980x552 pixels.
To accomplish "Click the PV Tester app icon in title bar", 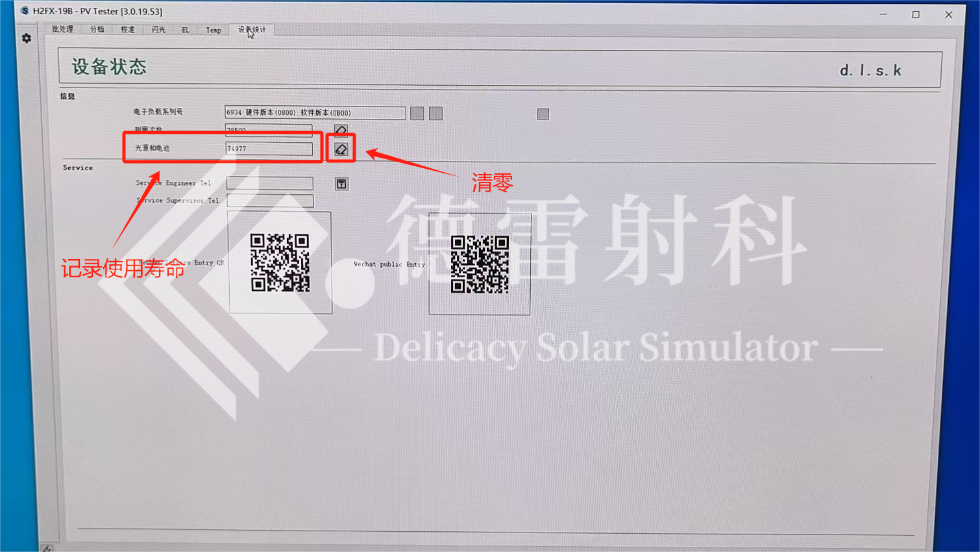I will [x=25, y=11].
